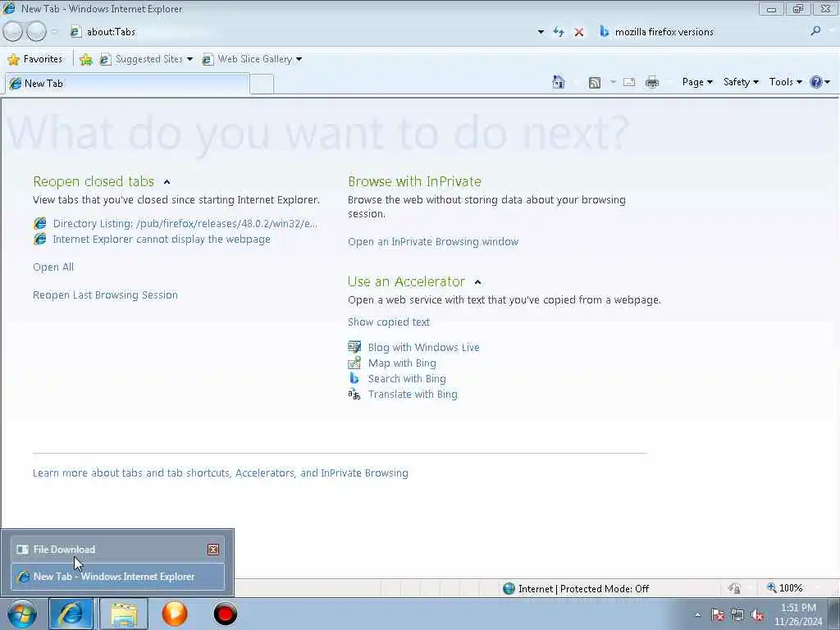840x630 pixels.
Task: Click the about:Tabs address field
Action: [300, 32]
